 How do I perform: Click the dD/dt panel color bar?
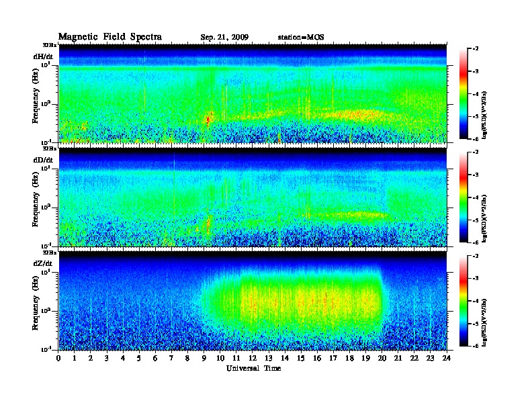[x=463, y=197]
